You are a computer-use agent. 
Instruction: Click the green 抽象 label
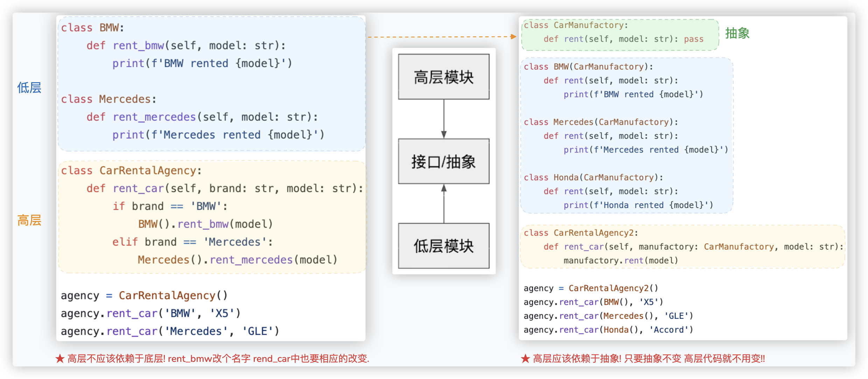(737, 34)
